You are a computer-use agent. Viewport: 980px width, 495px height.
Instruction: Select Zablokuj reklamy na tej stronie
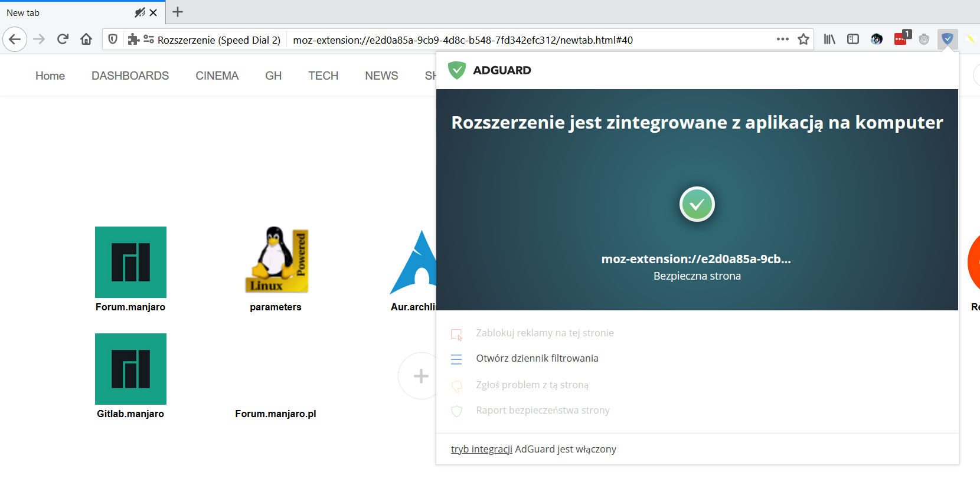click(x=545, y=333)
